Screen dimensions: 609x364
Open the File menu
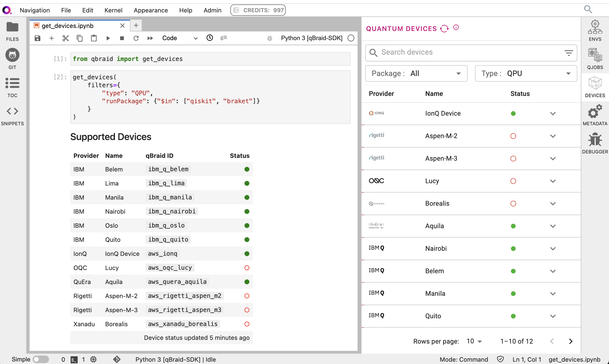click(66, 10)
